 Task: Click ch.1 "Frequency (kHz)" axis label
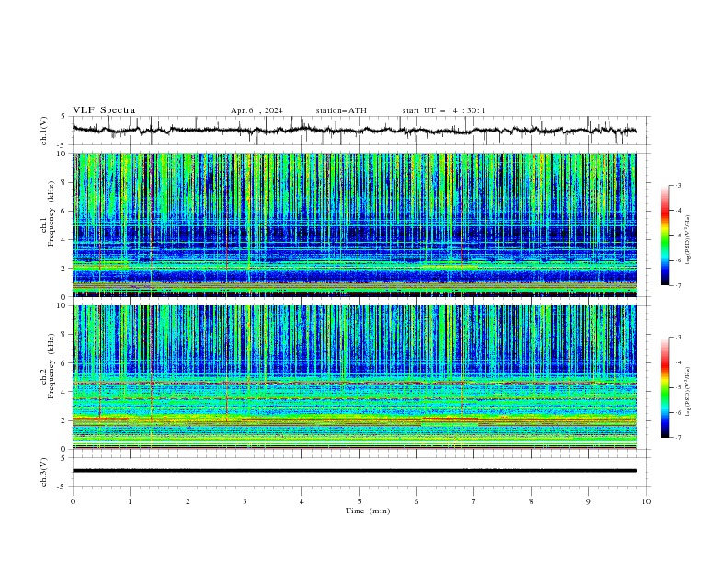[x=51, y=214]
